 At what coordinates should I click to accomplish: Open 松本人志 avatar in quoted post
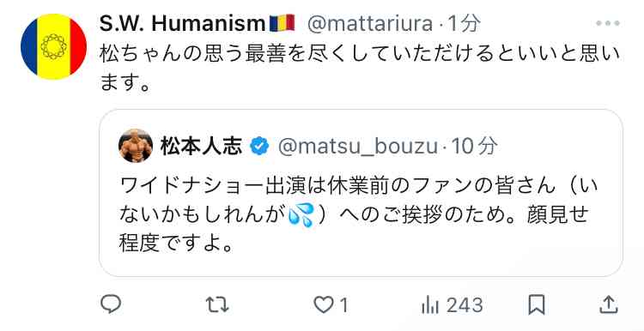136,146
